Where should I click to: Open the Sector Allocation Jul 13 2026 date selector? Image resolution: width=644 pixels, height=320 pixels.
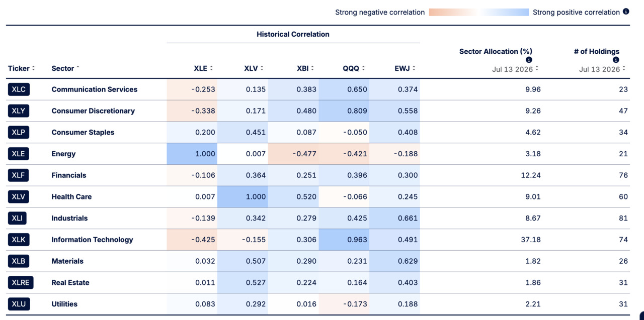coord(515,69)
